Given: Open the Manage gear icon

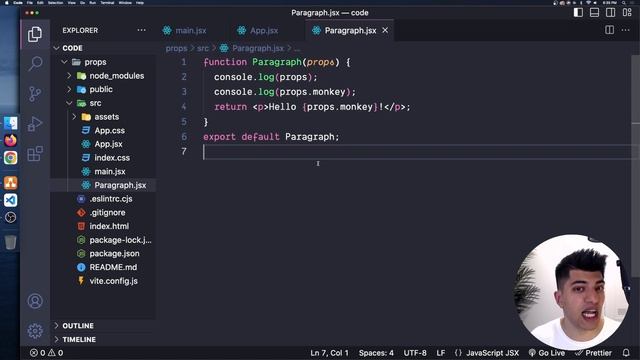Looking at the screenshot, I should (x=35, y=331).
